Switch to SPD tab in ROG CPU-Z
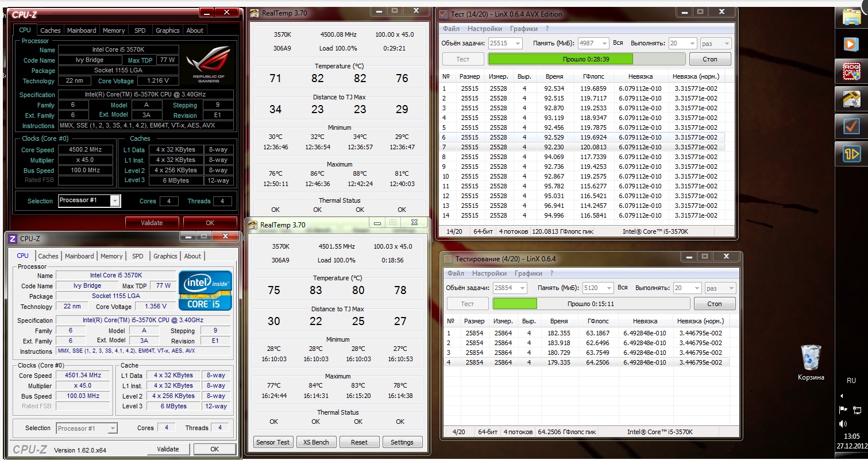This screenshot has height=460, width=868. click(140, 30)
